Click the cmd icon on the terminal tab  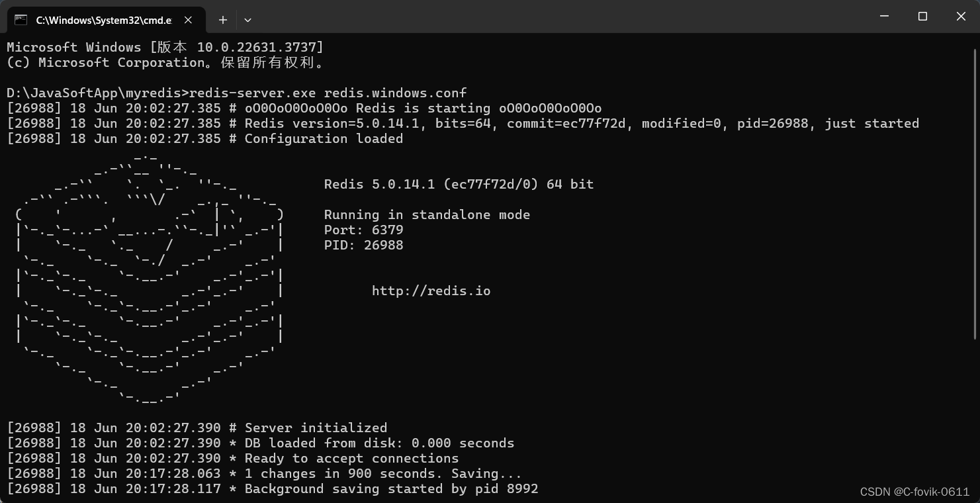coord(21,20)
